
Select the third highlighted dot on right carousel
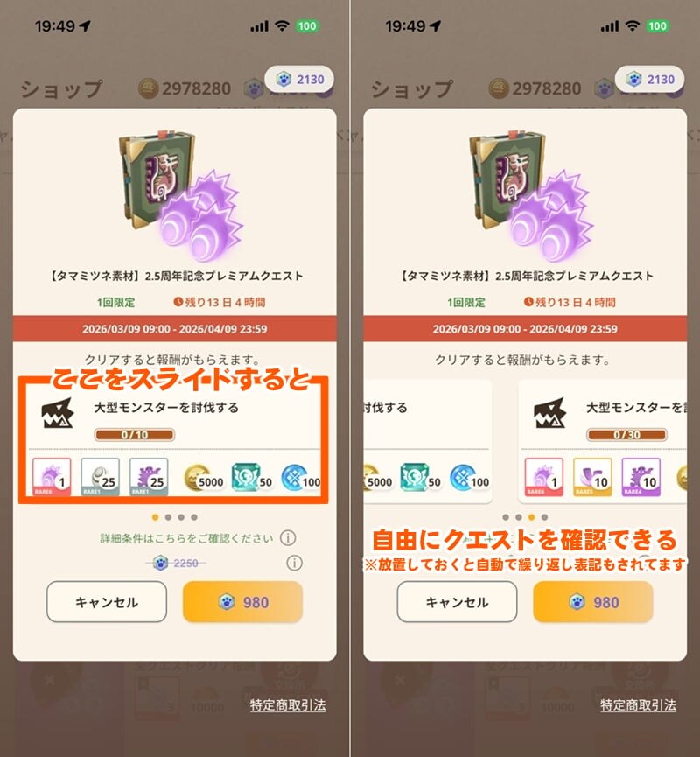point(531,517)
